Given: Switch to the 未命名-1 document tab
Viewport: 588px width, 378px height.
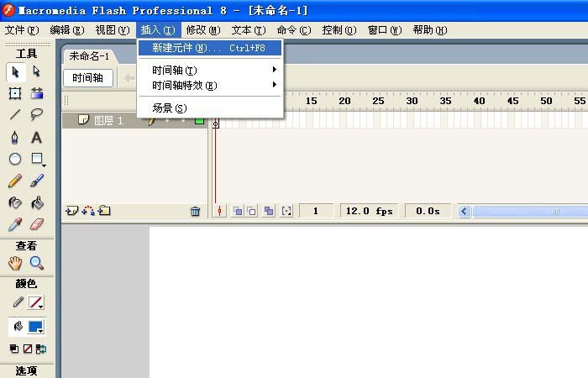Looking at the screenshot, I should [89, 56].
